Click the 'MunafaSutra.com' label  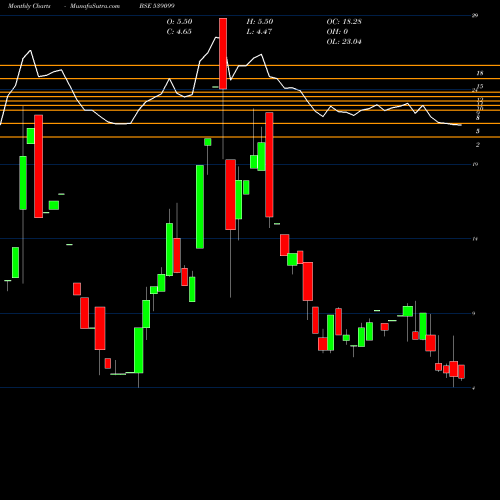tap(95, 6)
